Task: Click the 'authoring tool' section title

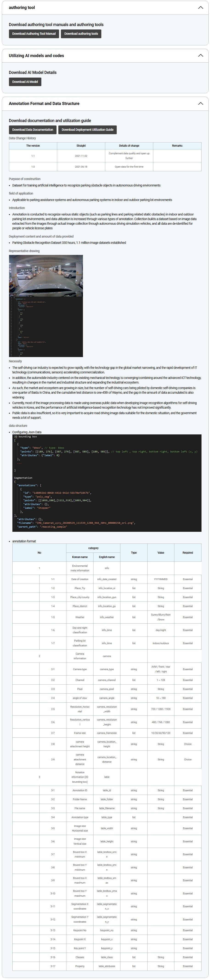Action: click(22, 8)
